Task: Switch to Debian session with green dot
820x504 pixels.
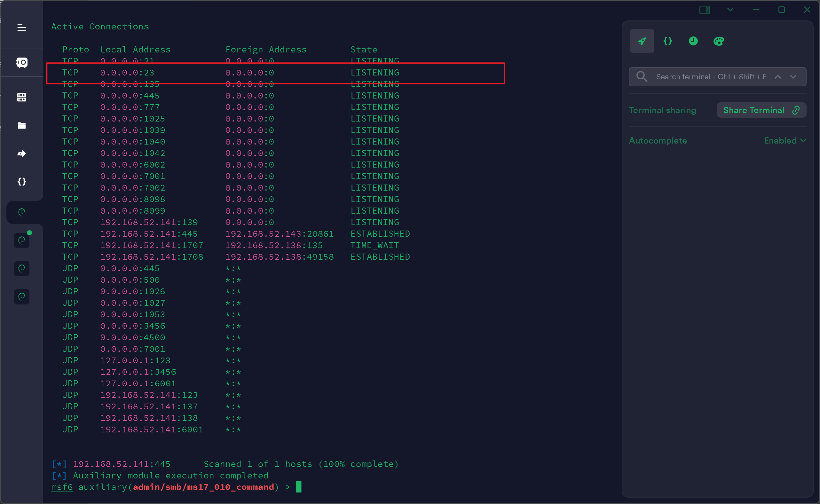Action: pyautogui.click(x=22, y=240)
